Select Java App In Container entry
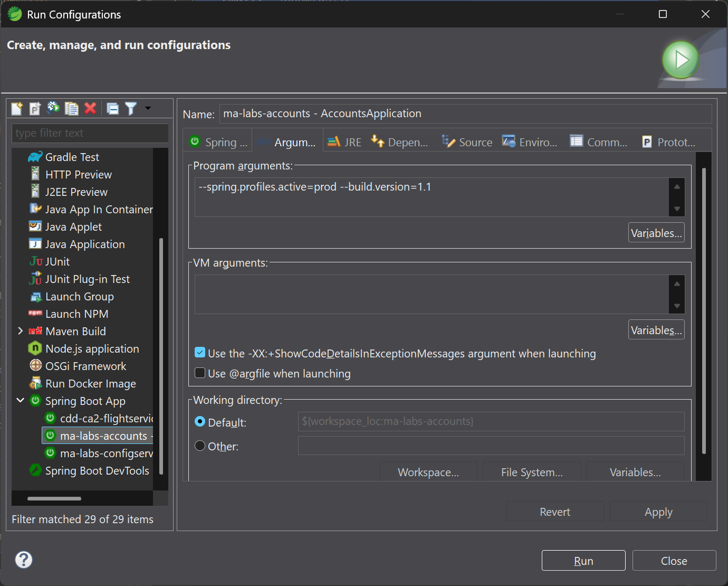This screenshot has width=728, height=586. (91, 209)
